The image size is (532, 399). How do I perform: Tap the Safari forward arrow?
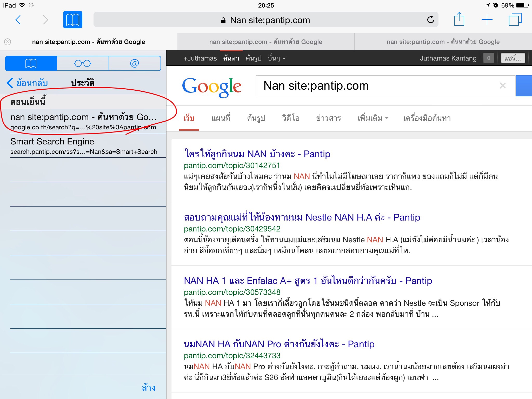click(45, 20)
